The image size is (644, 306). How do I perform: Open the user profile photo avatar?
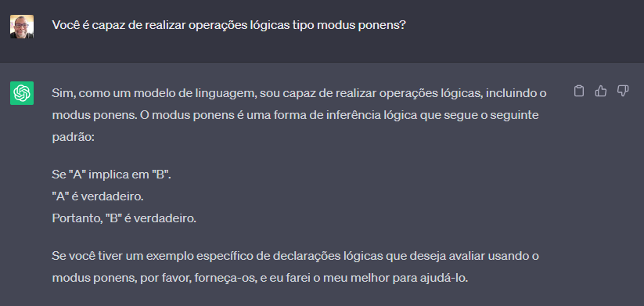point(22,27)
